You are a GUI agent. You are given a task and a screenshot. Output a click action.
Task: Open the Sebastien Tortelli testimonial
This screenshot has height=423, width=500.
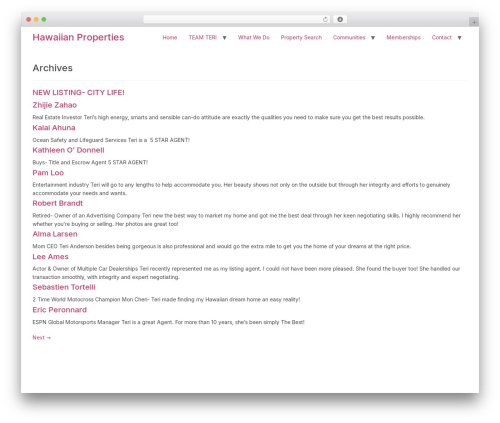[x=64, y=287]
